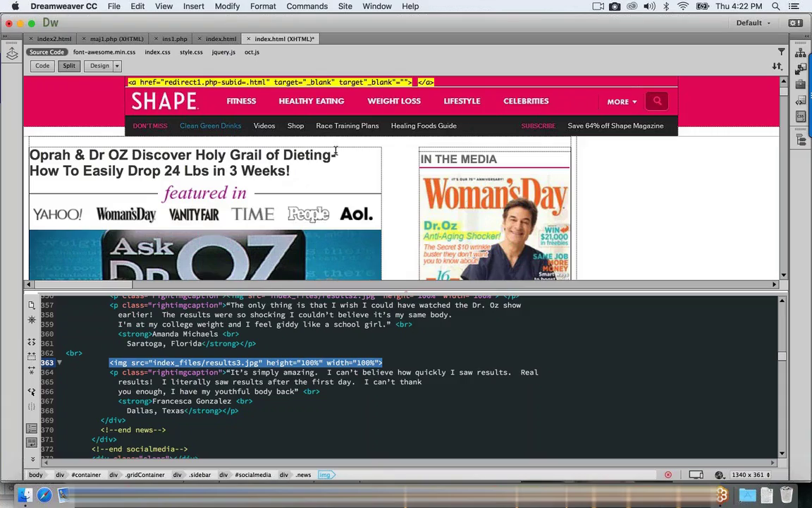Open the Extract panel icon on left
812x508 pixels.
click(x=12, y=54)
